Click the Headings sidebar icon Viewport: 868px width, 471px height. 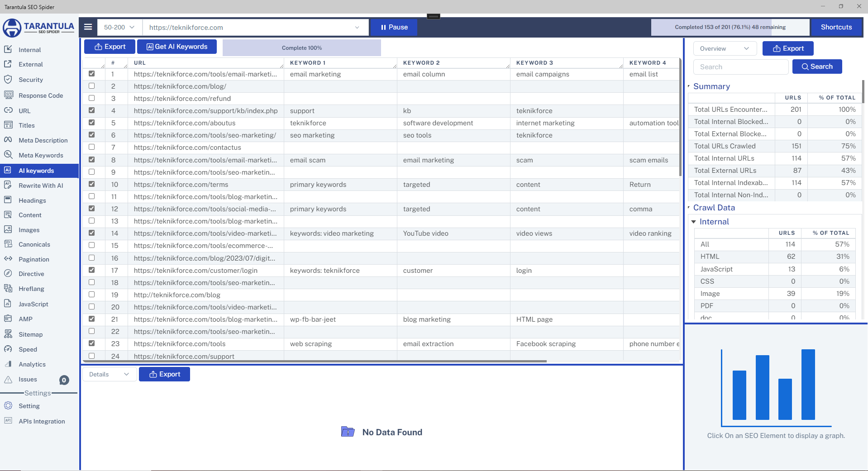click(8, 200)
